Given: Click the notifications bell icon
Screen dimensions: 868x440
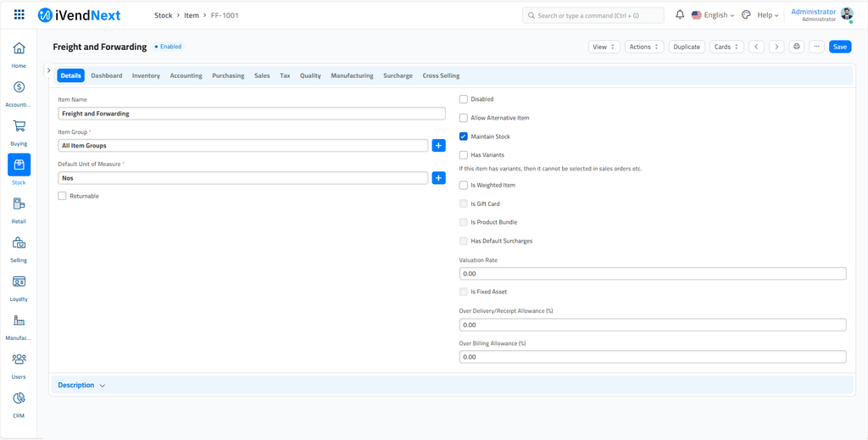Looking at the screenshot, I should (x=680, y=15).
